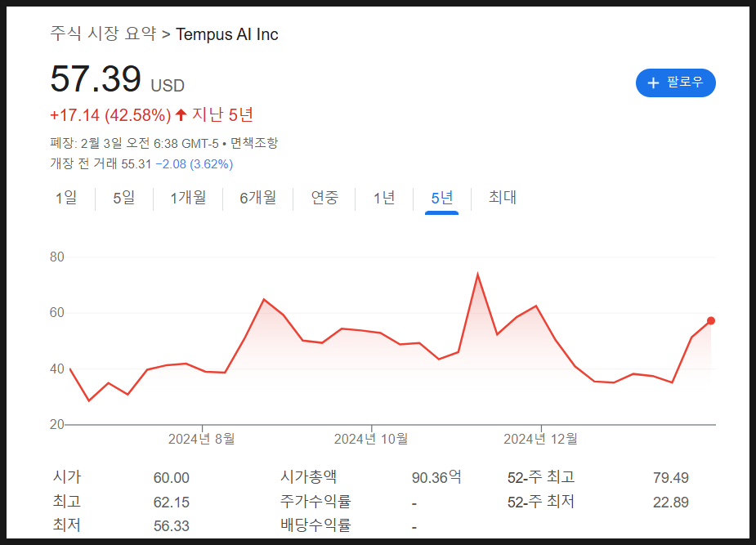Click the +17.14 (42.58%) change text

pyautogui.click(x=110, y=115)
